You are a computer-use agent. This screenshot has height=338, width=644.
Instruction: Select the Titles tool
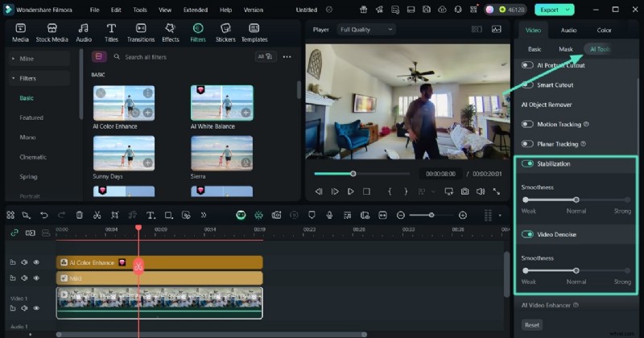[111, 31]
